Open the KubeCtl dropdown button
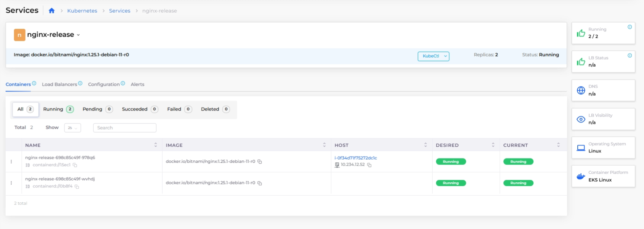644x229 pixels. click(x=433, y=56)
